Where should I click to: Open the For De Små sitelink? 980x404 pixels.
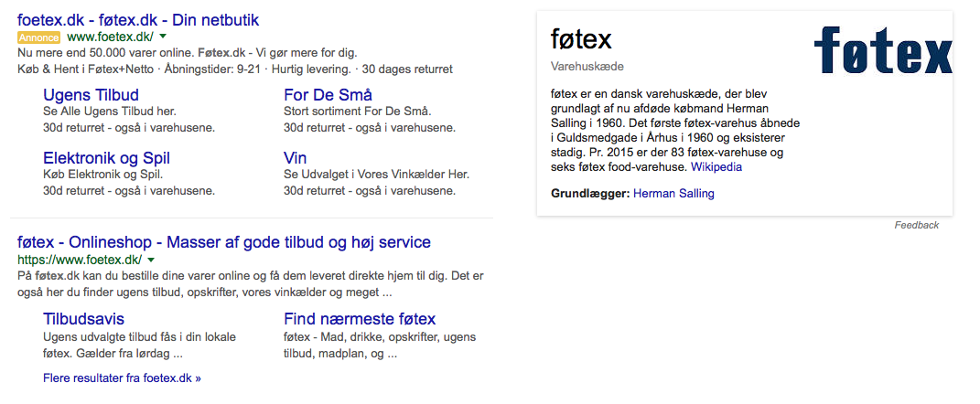tap(328, 95)
